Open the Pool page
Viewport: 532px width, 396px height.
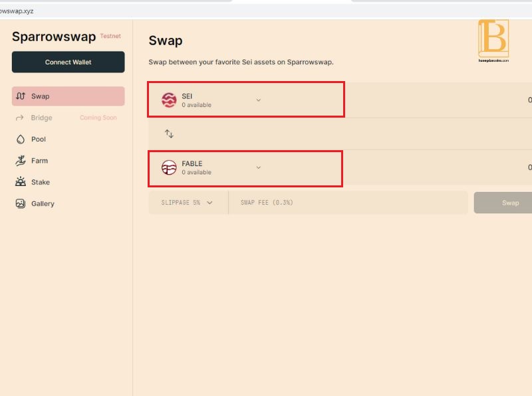coord(68,140)
